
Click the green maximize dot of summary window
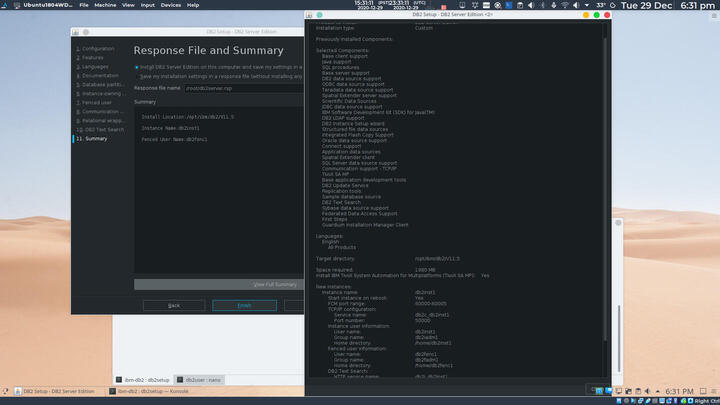[596, 15]
